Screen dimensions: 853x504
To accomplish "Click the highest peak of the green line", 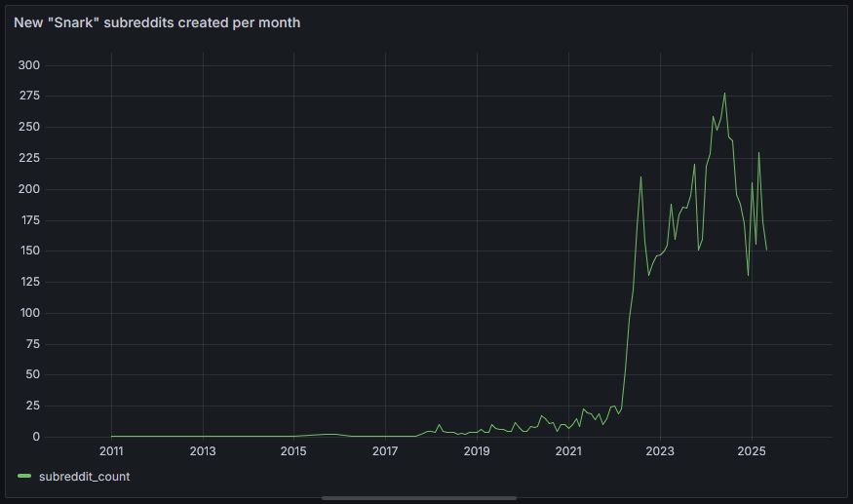I will point(724,94).
